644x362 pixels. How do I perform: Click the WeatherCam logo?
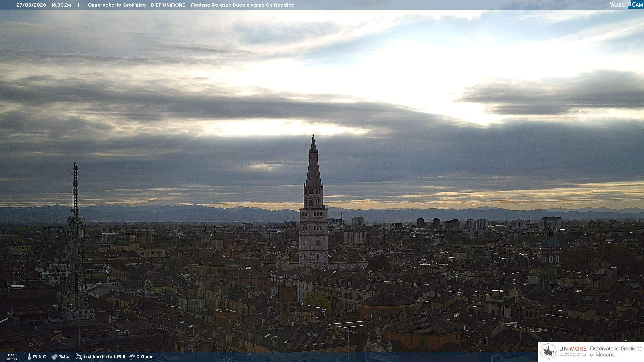point(626,5)
